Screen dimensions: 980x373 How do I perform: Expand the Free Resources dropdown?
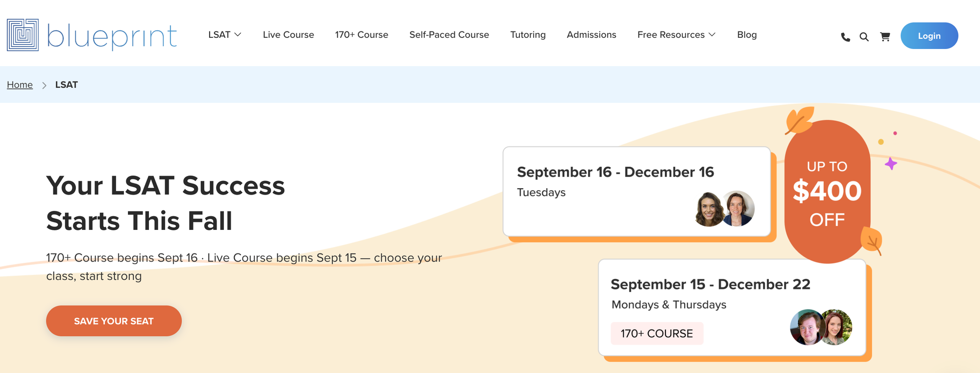(x=676, y=34)
